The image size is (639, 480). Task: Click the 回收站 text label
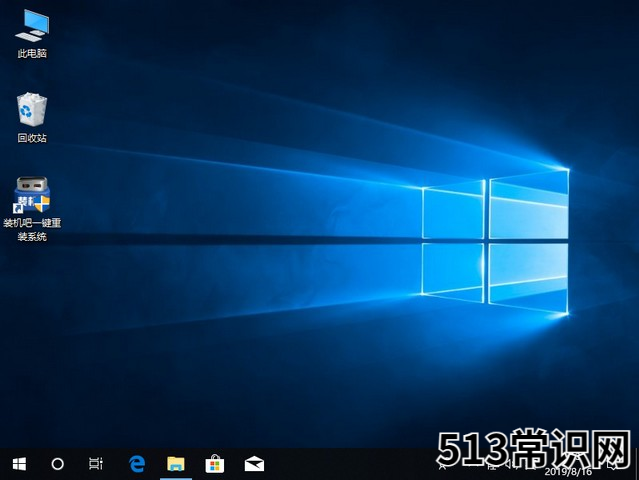32,138
